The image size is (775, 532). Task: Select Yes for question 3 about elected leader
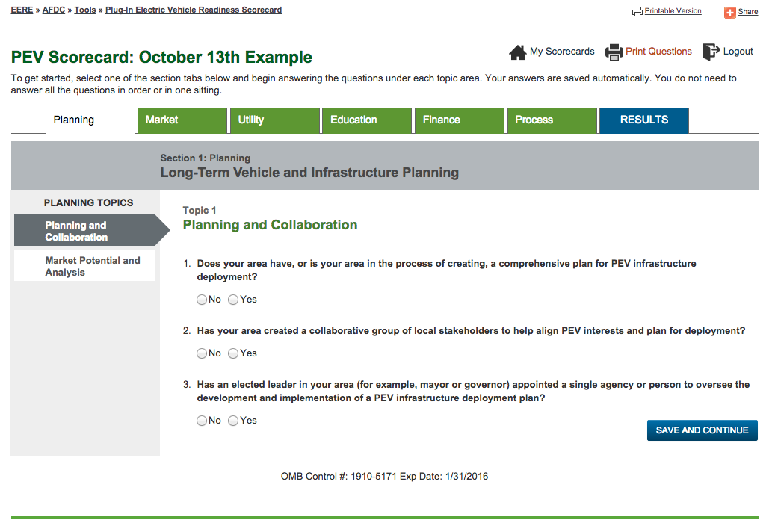(x=233, y=421)
